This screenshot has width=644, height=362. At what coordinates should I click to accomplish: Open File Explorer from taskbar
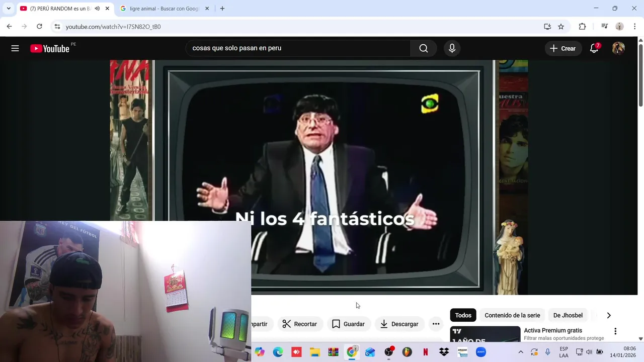(315, 352)
